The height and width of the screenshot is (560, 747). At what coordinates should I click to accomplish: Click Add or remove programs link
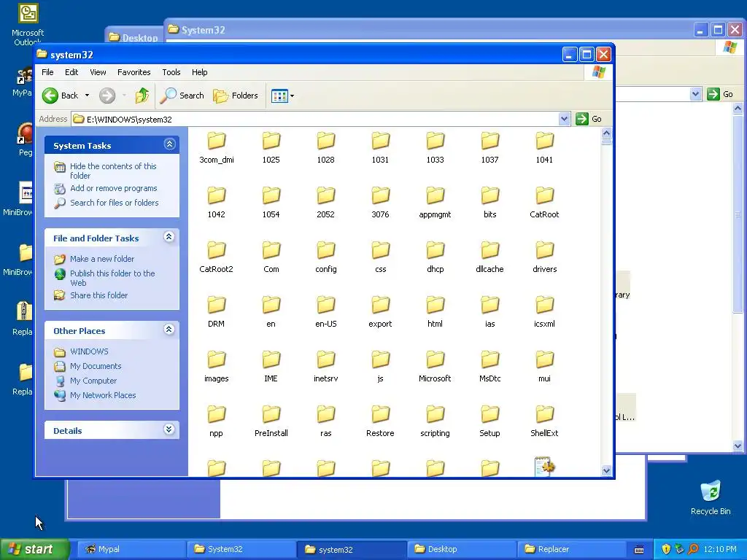click(113, 189)
